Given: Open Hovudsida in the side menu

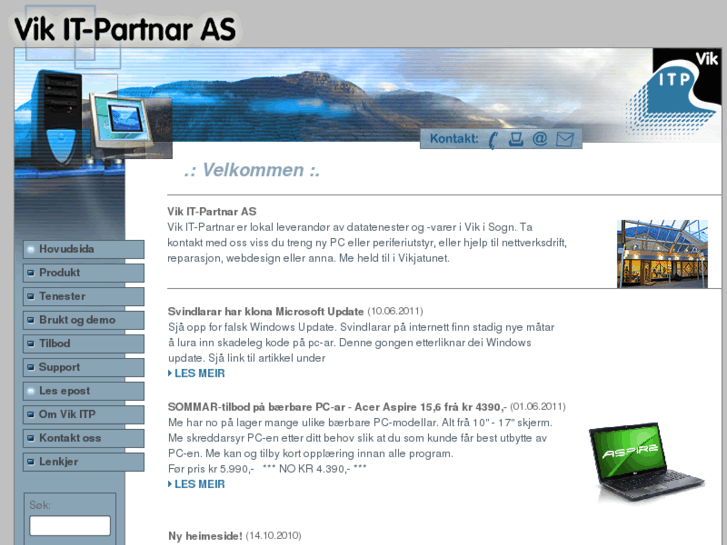Looking at the screenshot, I should click(83, 249).
